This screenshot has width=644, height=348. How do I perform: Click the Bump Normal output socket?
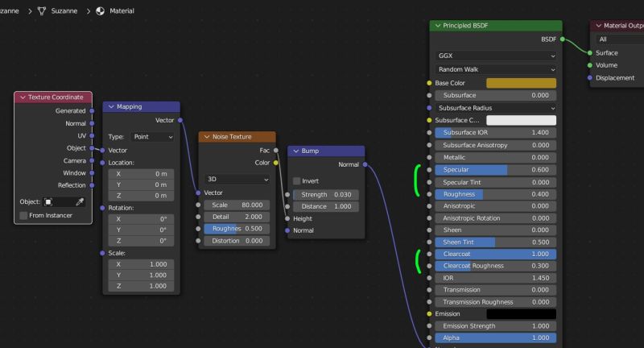point(365,164)
